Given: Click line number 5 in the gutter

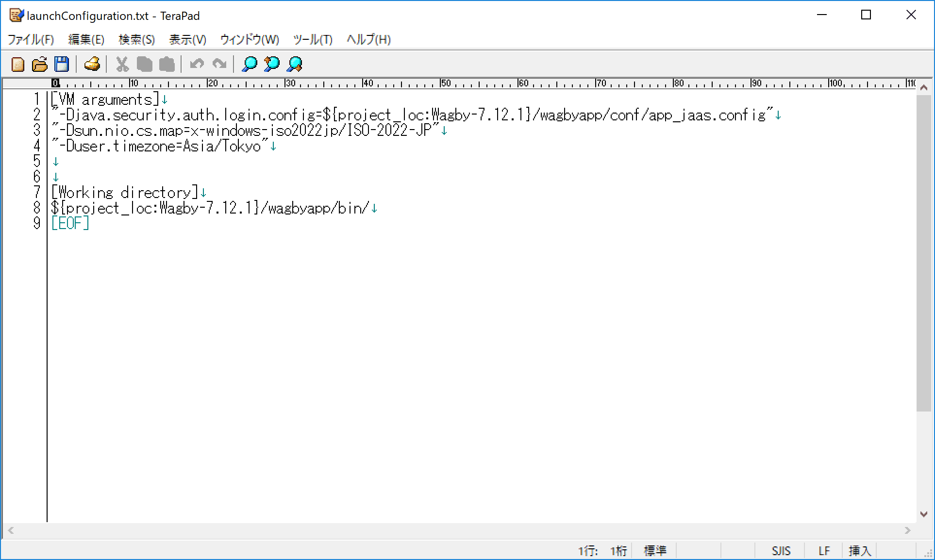Looking at the screenshot, I should tap(37, 161).
